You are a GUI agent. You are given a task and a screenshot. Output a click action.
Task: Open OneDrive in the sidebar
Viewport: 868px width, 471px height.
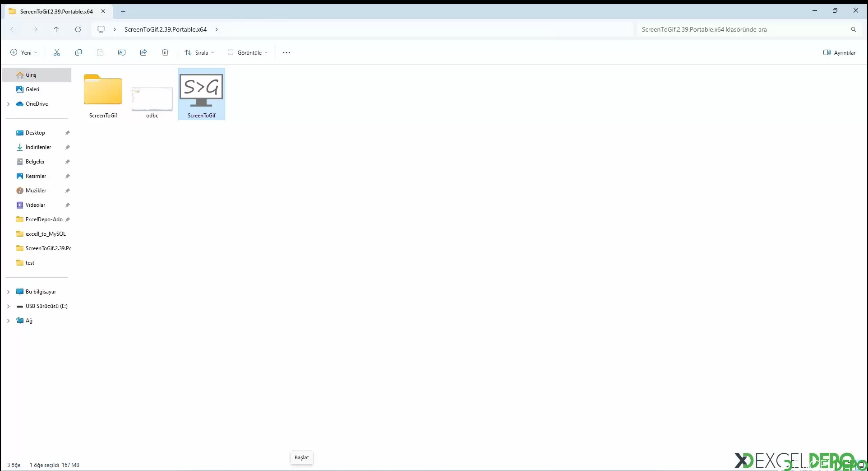pyautogui.click(x=37, y=104)
